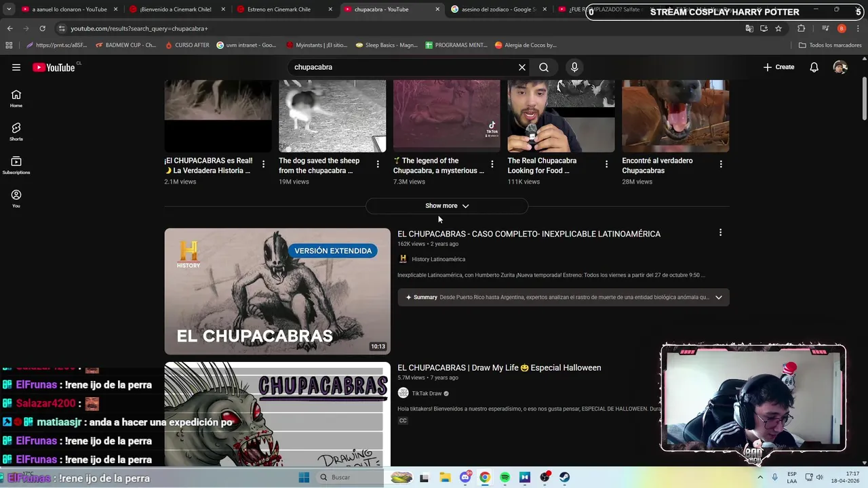Image resolution: width=868 pixels, height=488 pixels.
Task: Open the You section in sidebar
Action: (16, 199)
